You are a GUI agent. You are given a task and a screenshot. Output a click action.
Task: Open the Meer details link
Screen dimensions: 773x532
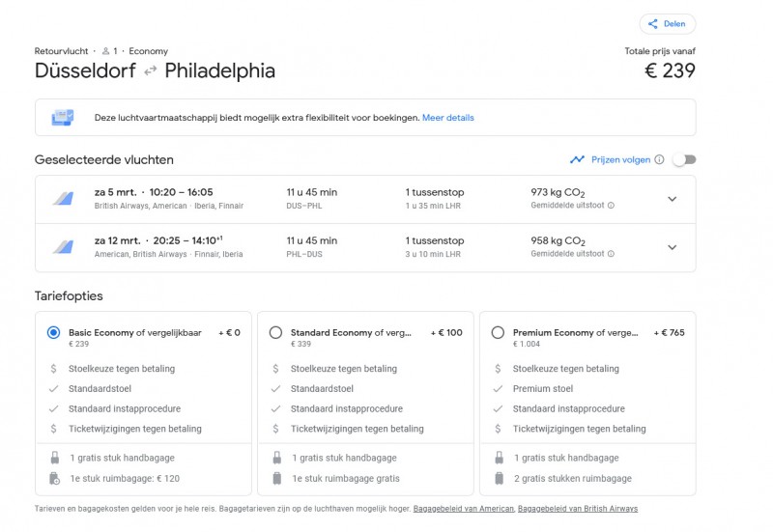[448, 118]
